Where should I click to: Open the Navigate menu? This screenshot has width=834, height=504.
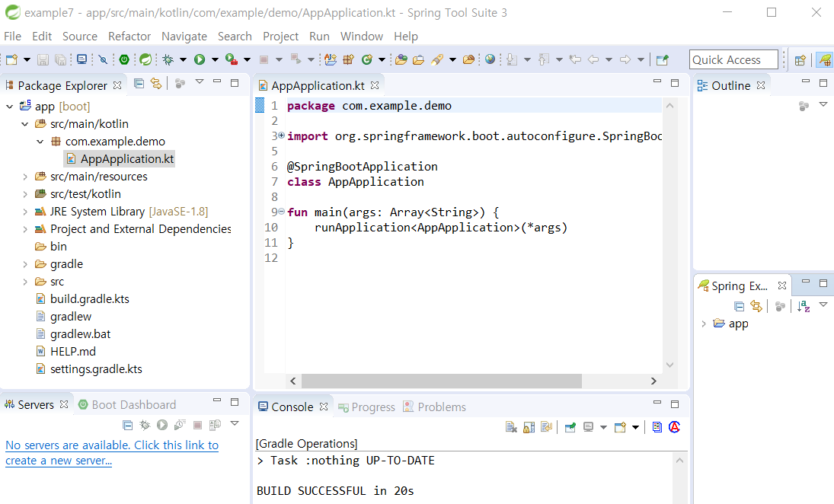(x=184, y=36)
